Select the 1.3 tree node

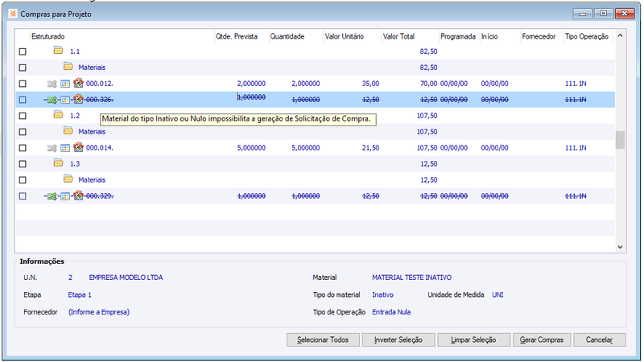click(x=75, y=164)
